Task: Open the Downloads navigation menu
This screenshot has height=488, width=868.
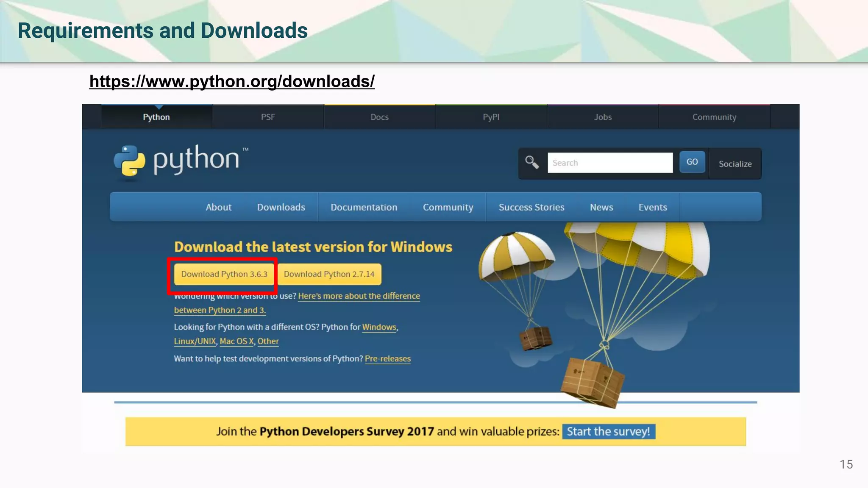Action: click(x=281, y=207)
